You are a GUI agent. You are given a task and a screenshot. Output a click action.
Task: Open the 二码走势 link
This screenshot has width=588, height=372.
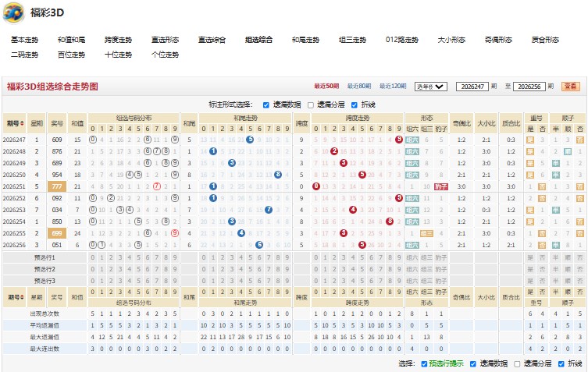[x=24, y=55]
